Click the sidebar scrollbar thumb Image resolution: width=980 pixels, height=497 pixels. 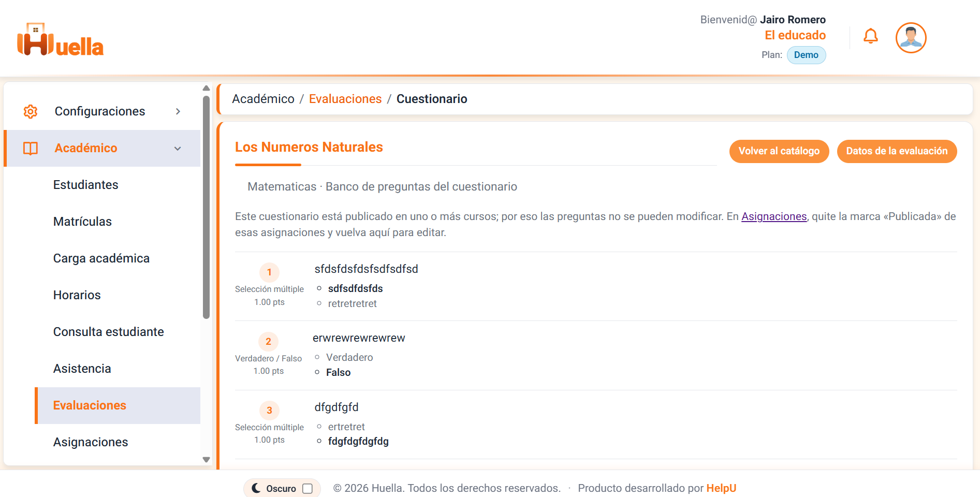pos(206,207)
